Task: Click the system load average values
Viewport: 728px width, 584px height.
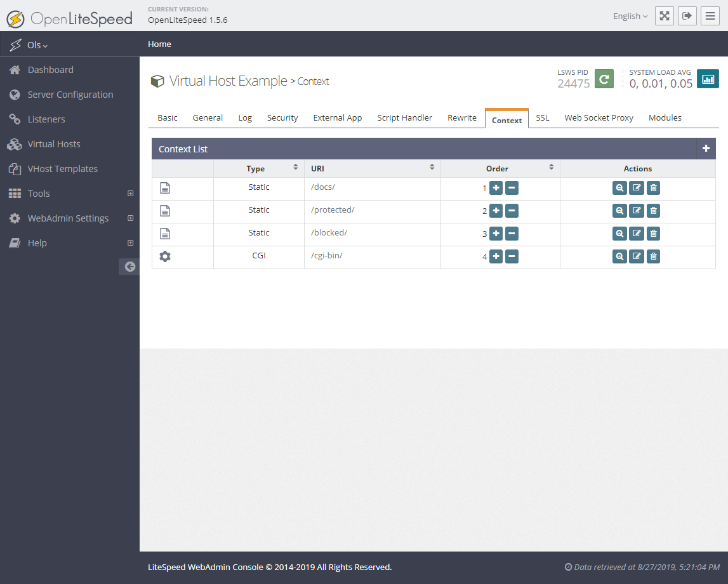Action: pos(661,84)
